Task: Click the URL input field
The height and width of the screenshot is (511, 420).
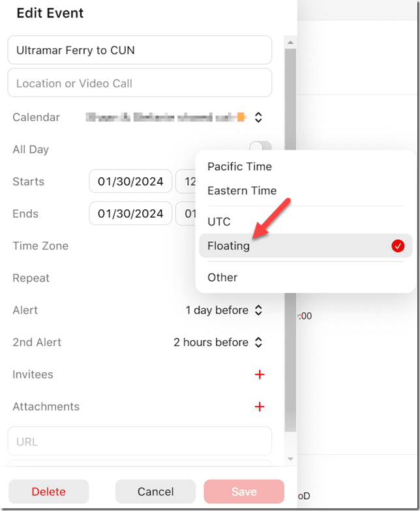Action: [140, 441]
